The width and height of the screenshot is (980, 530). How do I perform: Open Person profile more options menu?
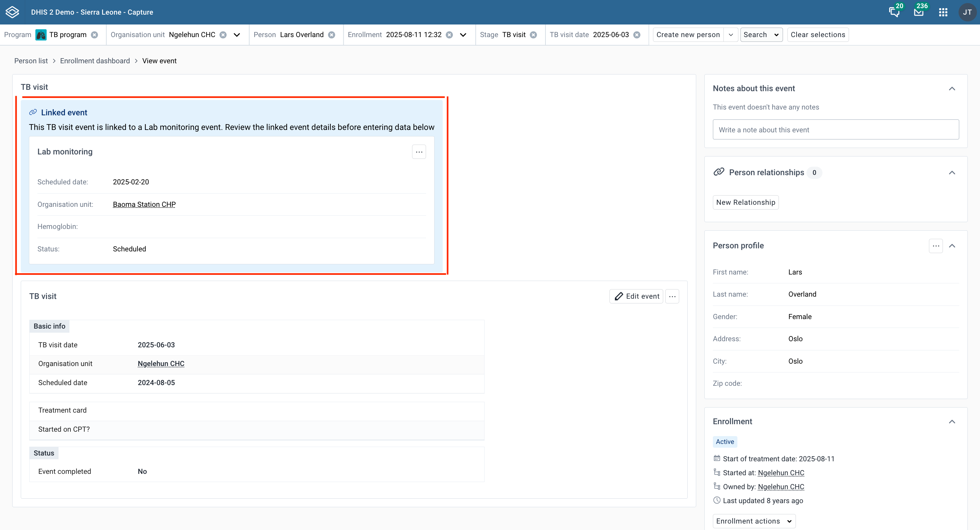pos(936,246)
